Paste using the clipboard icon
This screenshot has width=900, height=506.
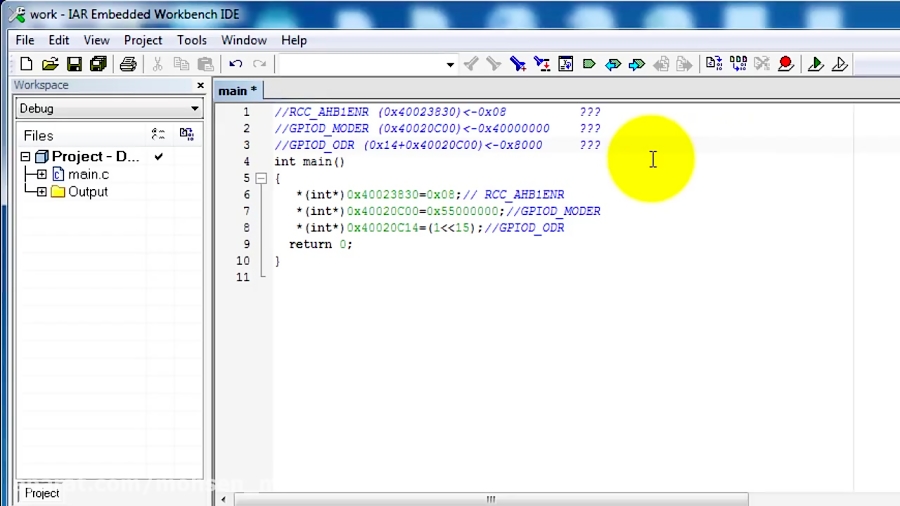[205, 64]
